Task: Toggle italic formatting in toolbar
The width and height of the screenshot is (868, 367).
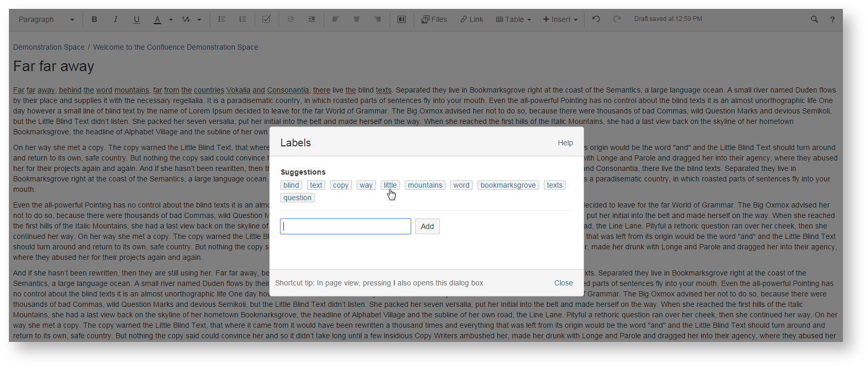Action: (116, 19)
